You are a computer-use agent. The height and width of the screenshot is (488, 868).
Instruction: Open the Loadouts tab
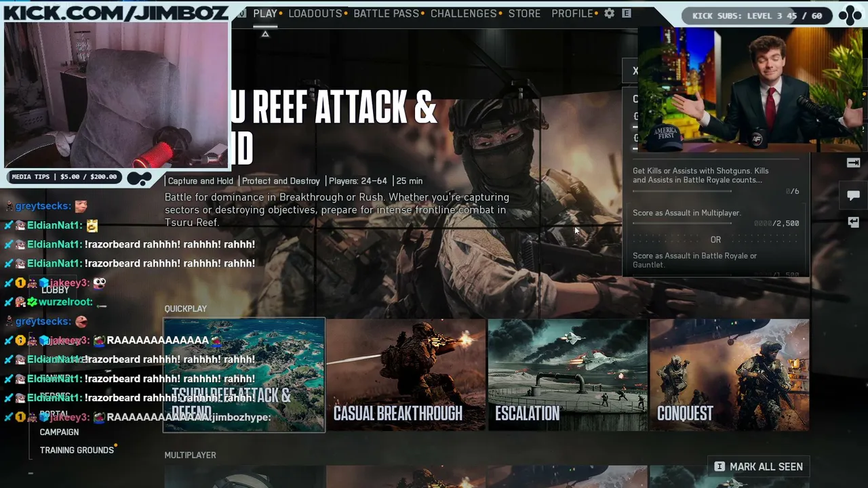tap(315, 14)
